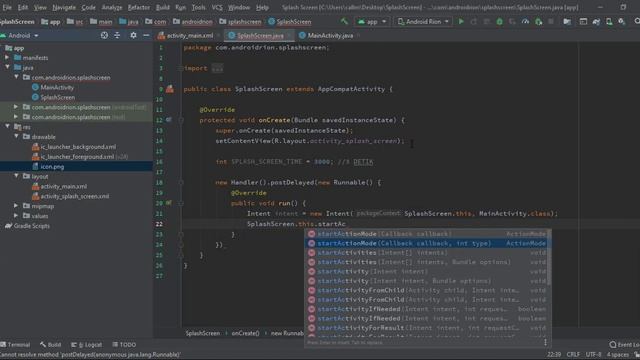
Task: Open the Terminal tool window
Action: [x=16, y=344]
